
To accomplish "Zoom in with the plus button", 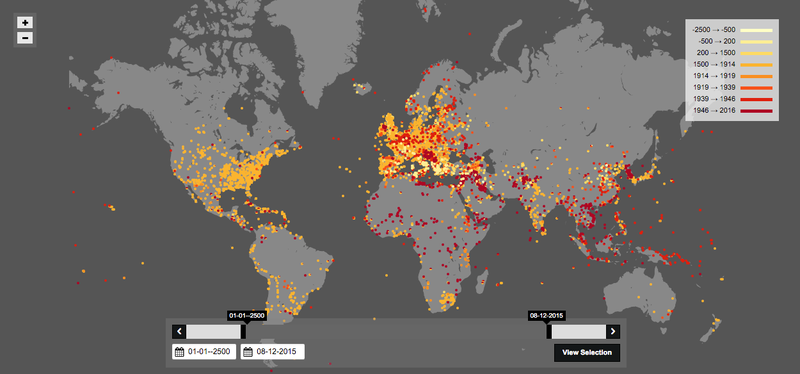I will (x=25, y=22).
